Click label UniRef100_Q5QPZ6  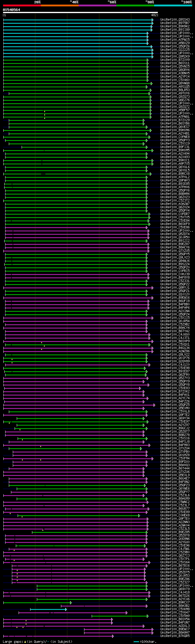point(175,47)
